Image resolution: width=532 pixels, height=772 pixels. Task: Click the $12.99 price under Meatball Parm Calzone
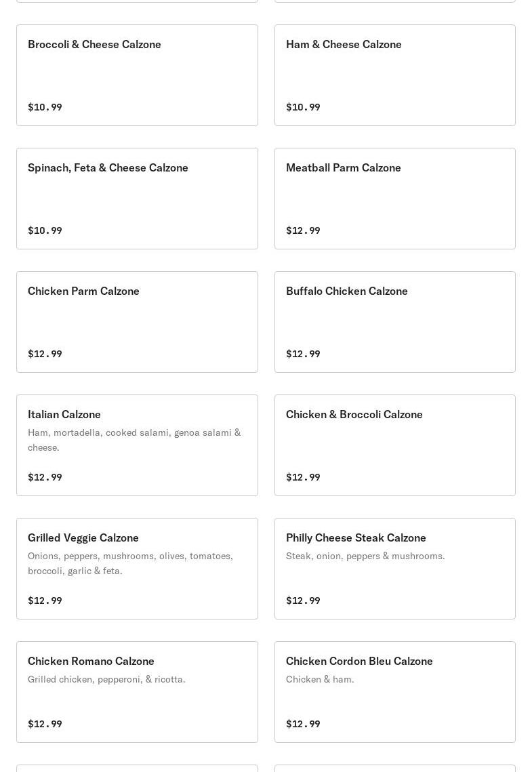click(x=303, y=230)
